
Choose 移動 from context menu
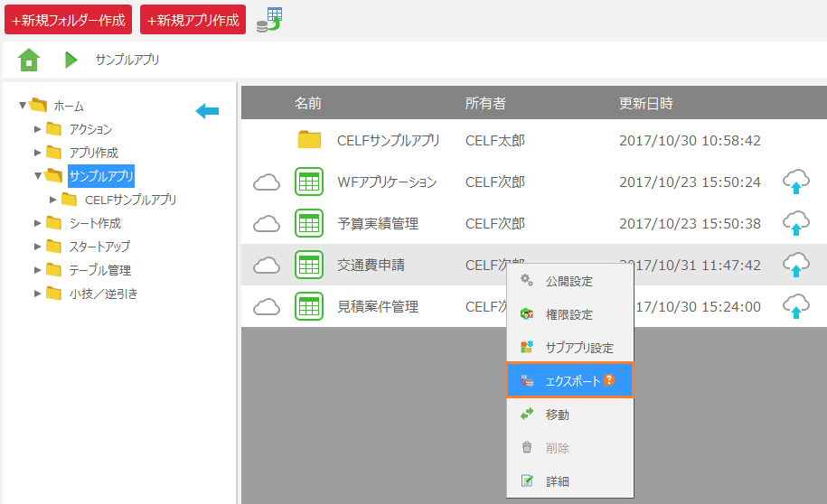[569, 415]
